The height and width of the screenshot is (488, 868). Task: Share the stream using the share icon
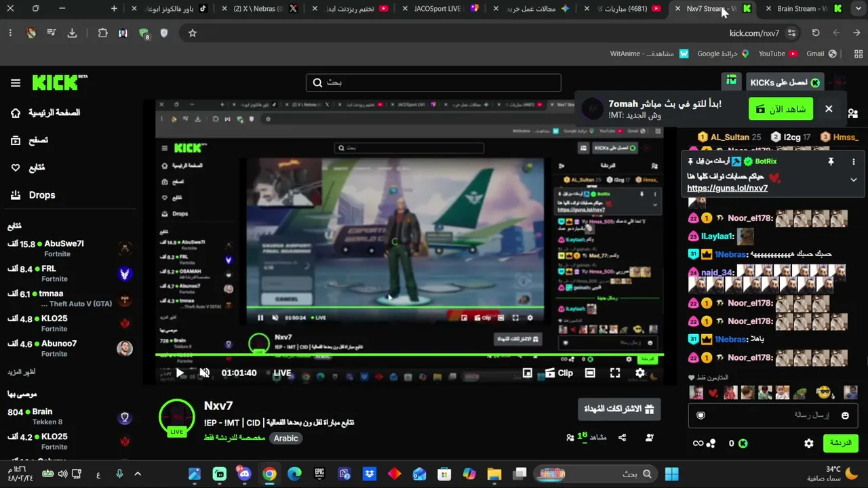pos(623,438)
